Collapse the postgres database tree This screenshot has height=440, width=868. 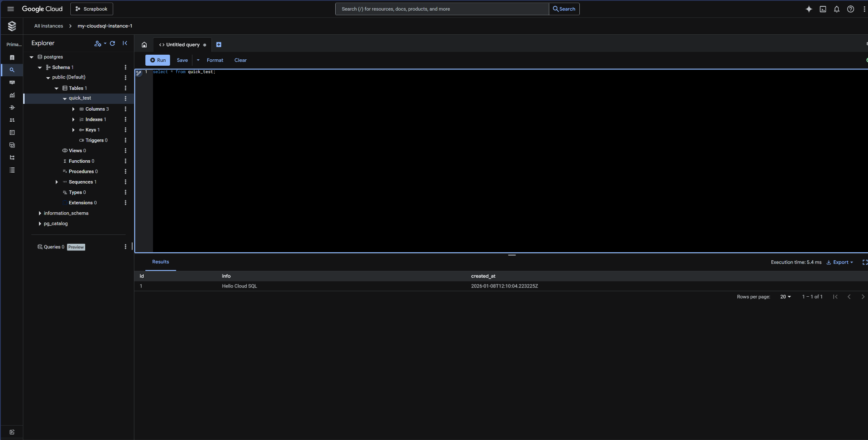click(31, 57)
